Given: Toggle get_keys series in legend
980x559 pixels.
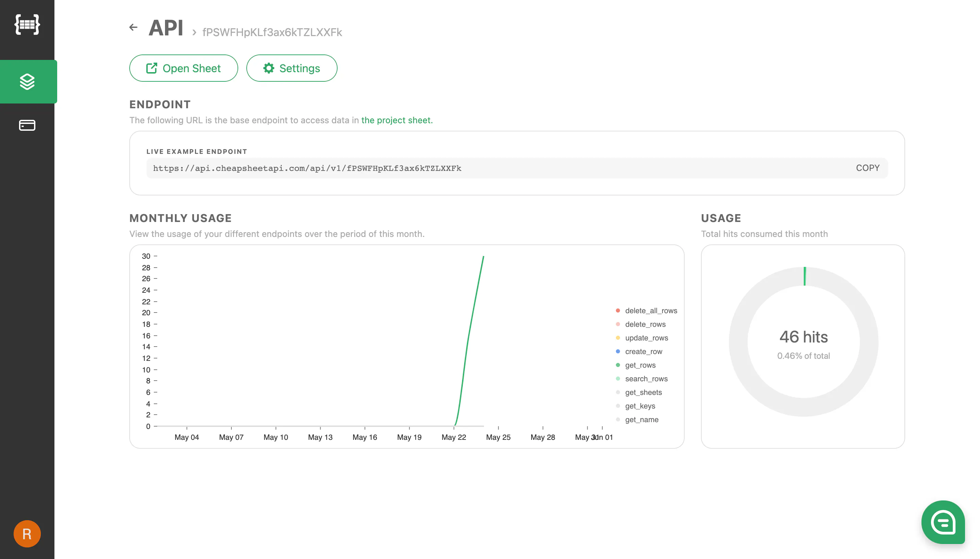Looking at the screenshot, I should 635,406.
